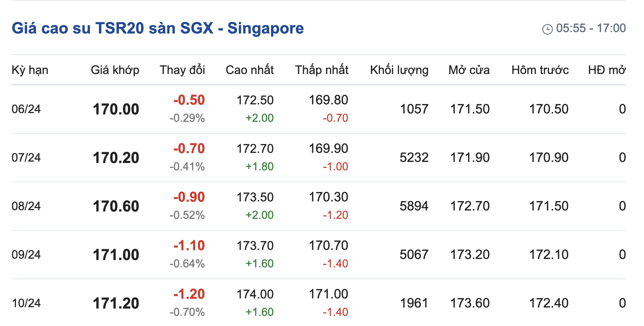Open the Giá cao su TSR20 SGX title link

click(x=158, y=28)
